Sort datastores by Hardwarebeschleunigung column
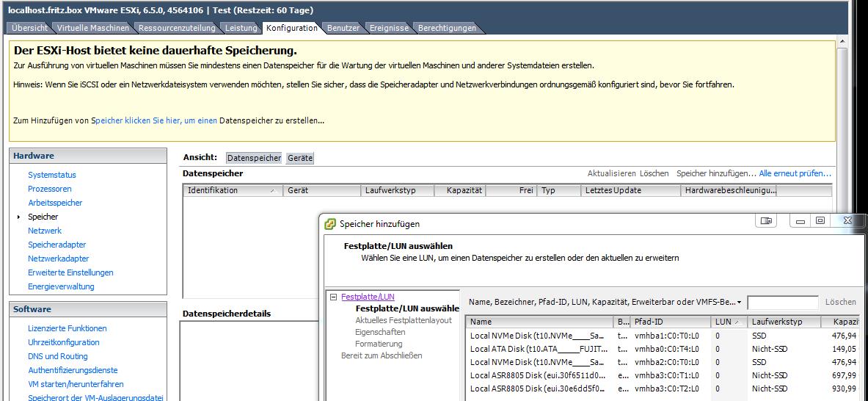Image resolution: width=868 pixels, height=401 pixels. pos(729,190)
